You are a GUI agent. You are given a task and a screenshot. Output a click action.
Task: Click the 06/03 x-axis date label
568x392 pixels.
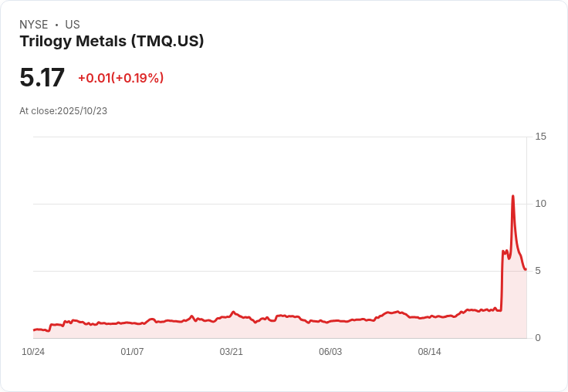[330, 351]
